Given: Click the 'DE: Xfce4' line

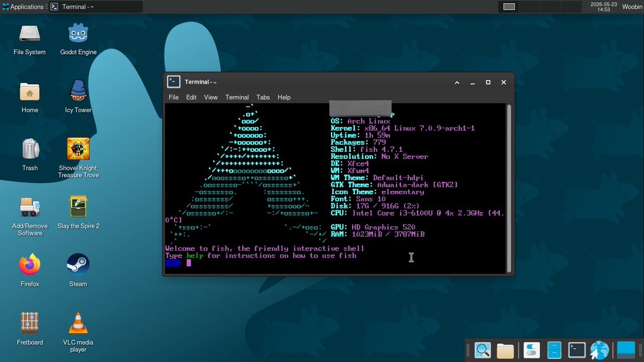Looking at the screenshot, I should (x=349, y=164).
